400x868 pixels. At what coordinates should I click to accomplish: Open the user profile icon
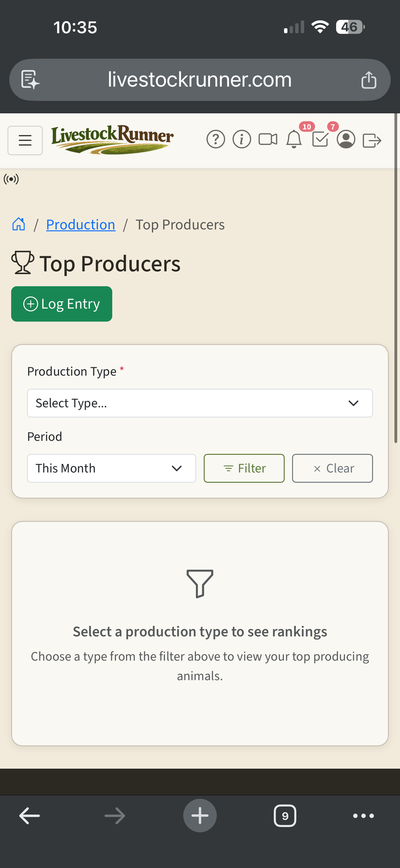click(346, 139)
